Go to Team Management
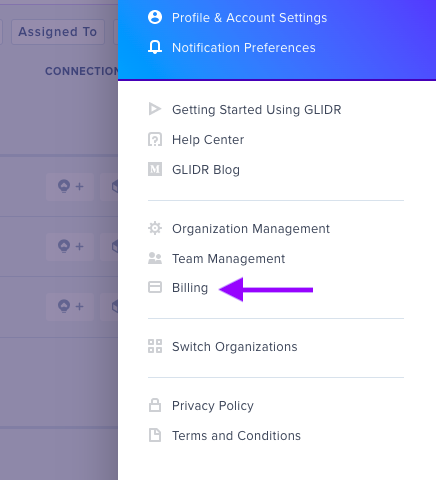The image size is (436, 480). point(228,258)
